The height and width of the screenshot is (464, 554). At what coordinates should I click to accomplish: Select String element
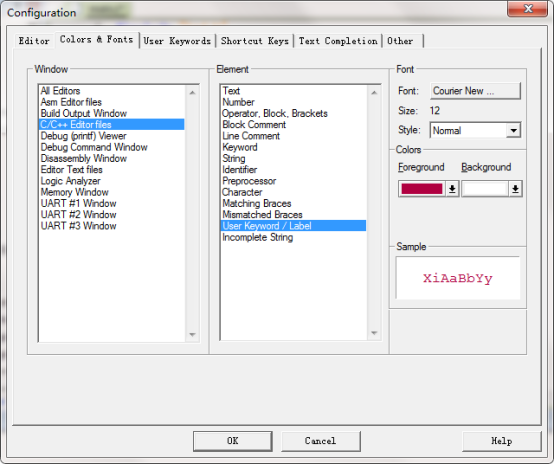click(x=293, y=158)
